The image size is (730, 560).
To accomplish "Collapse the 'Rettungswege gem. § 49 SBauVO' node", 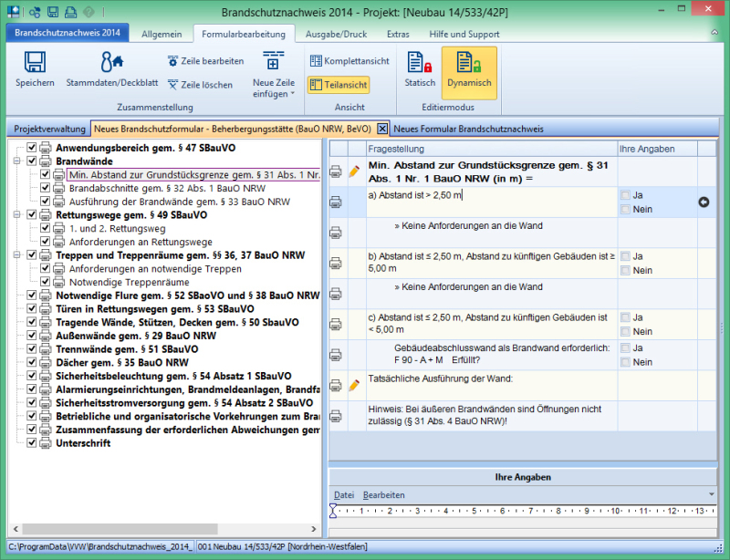I will 17,214.
